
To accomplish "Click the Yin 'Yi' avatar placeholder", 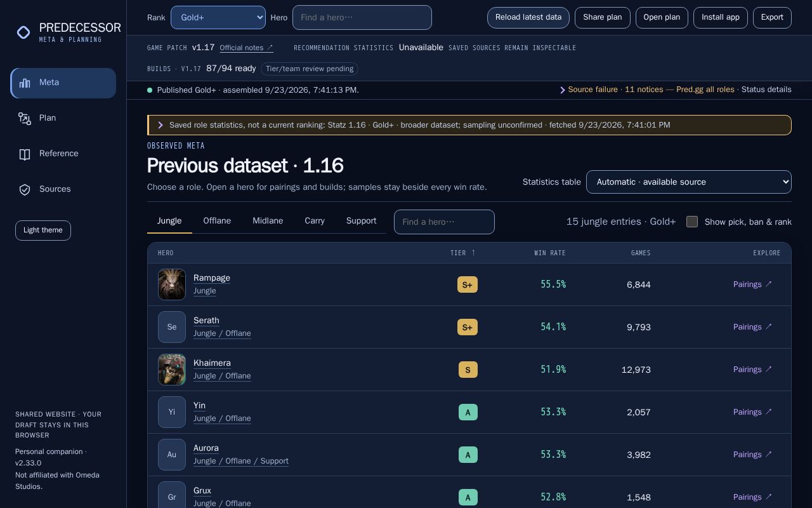I will coord(172,412).
